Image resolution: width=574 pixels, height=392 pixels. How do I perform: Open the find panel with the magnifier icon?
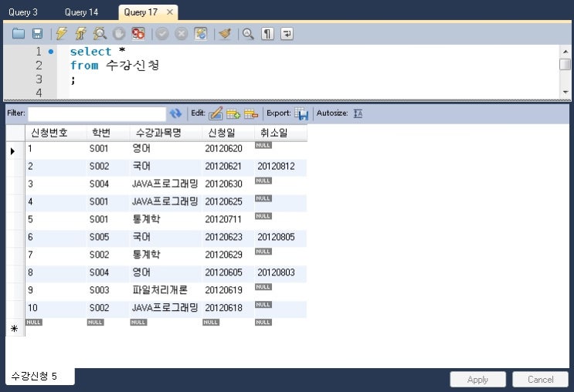pos(248,34)
